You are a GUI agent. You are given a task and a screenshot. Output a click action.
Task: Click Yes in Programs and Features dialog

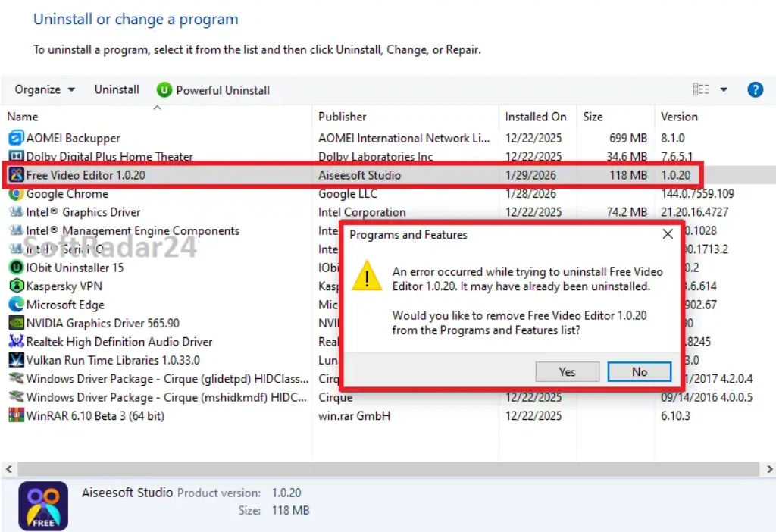pos(567,371)
